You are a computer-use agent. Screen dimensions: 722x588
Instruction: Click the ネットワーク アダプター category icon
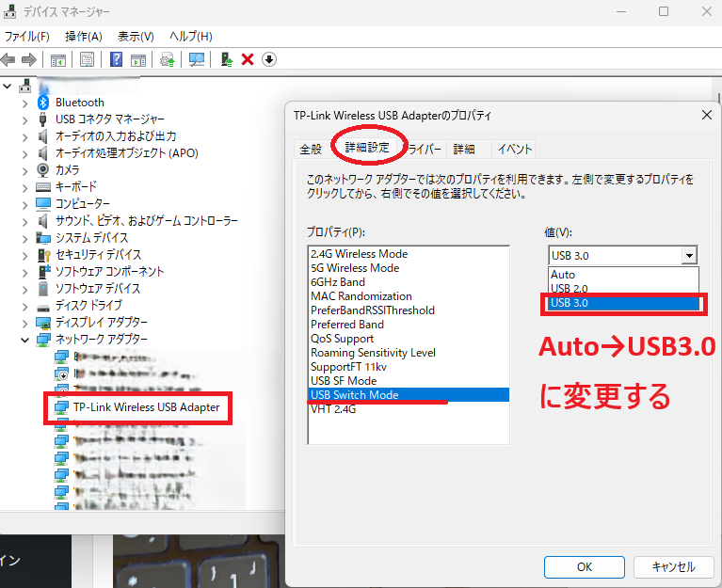point(43,340)
